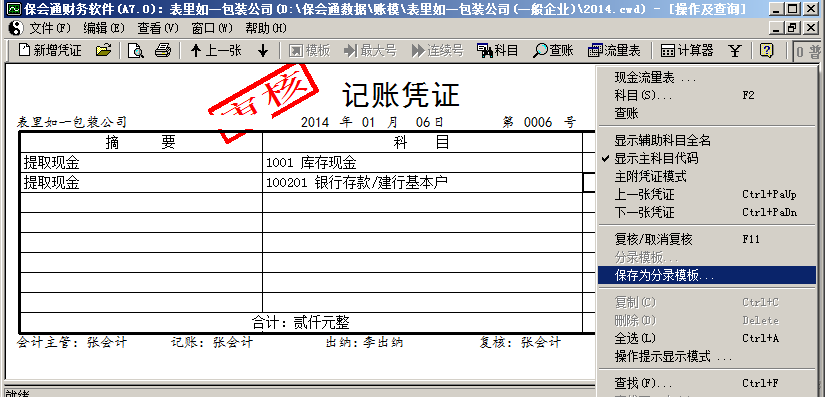The height and width of the screenshot is (397, 825).
Task: Choose 上一张凭证 in context menu
Action: pyautogui.click(x=707, y=194)
